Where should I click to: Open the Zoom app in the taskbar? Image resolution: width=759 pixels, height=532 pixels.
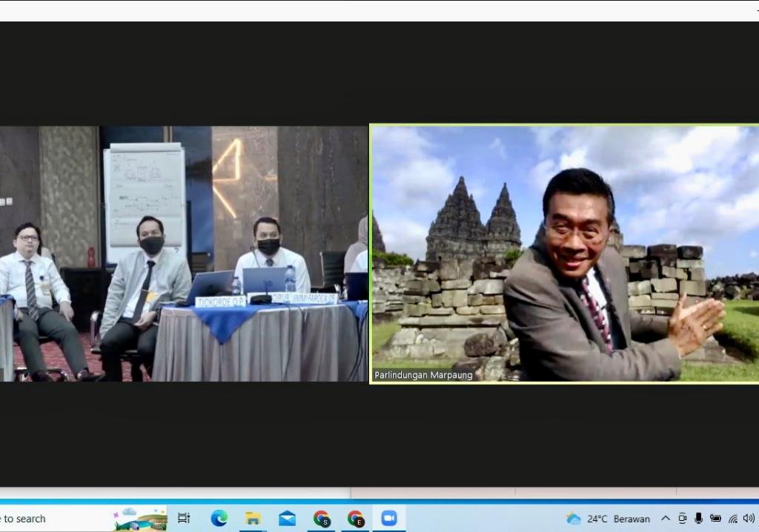tap(389, 519)
